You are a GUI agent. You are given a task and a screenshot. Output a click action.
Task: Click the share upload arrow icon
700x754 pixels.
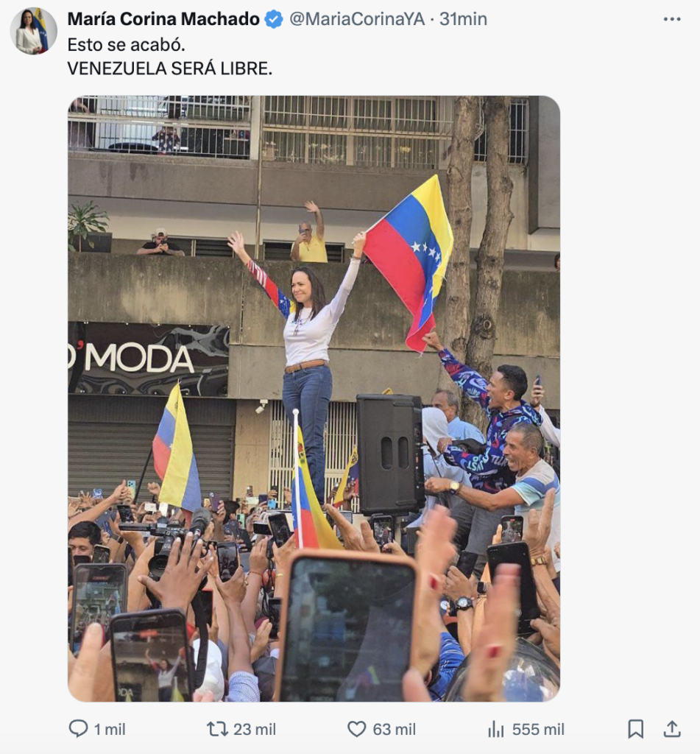click(672, 729)
